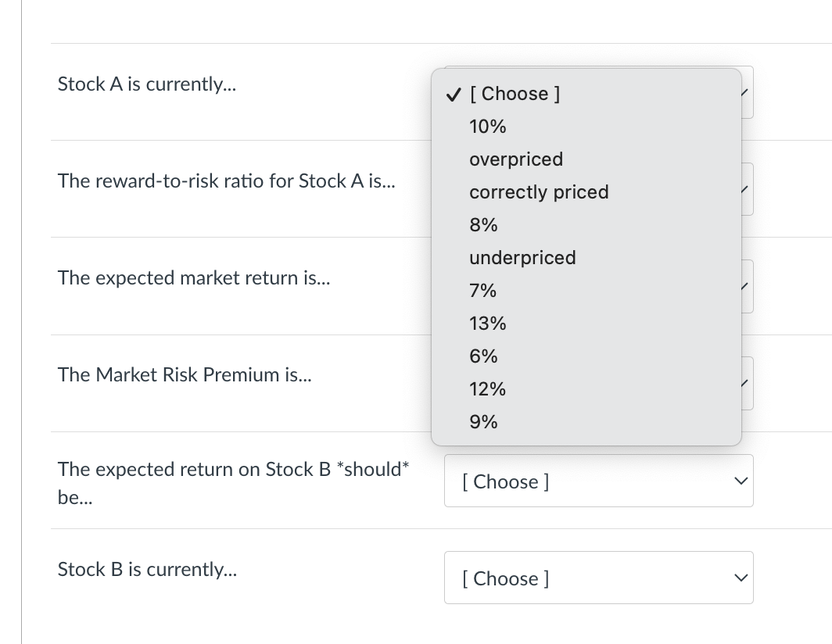The image size is (832, 644).
Task: Choose 12% in the options list
Action: pos(488,389)
